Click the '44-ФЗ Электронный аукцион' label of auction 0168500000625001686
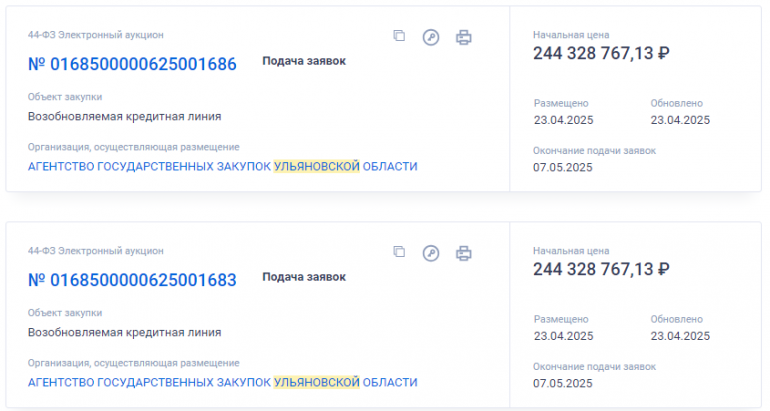 [96, 35]
